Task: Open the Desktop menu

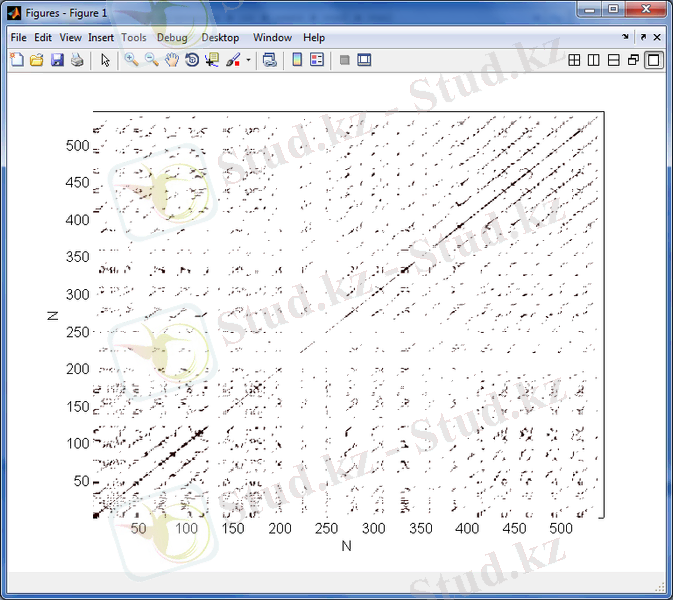Action: [220, 38]
